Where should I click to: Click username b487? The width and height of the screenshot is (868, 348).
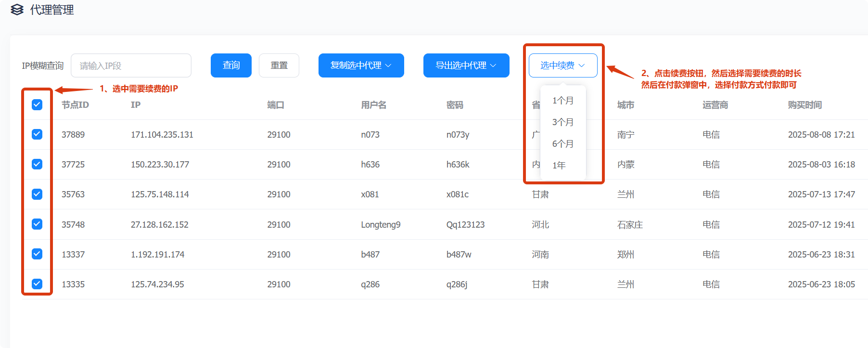click(x=370, y=255)
